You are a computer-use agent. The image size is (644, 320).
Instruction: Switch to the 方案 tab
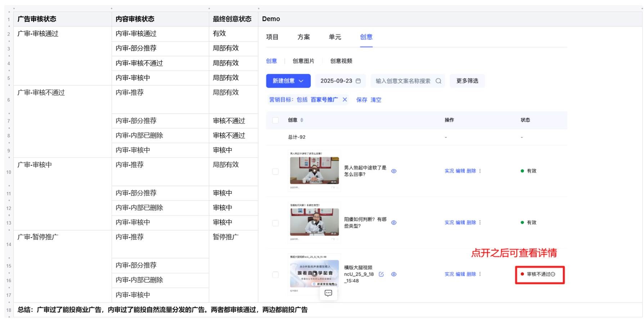pos(303,37)
